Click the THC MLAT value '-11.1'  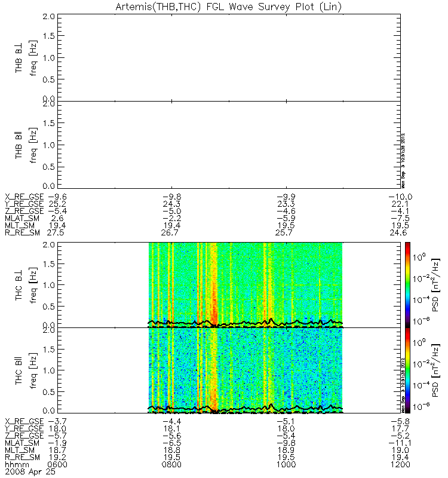click(400, 443)
